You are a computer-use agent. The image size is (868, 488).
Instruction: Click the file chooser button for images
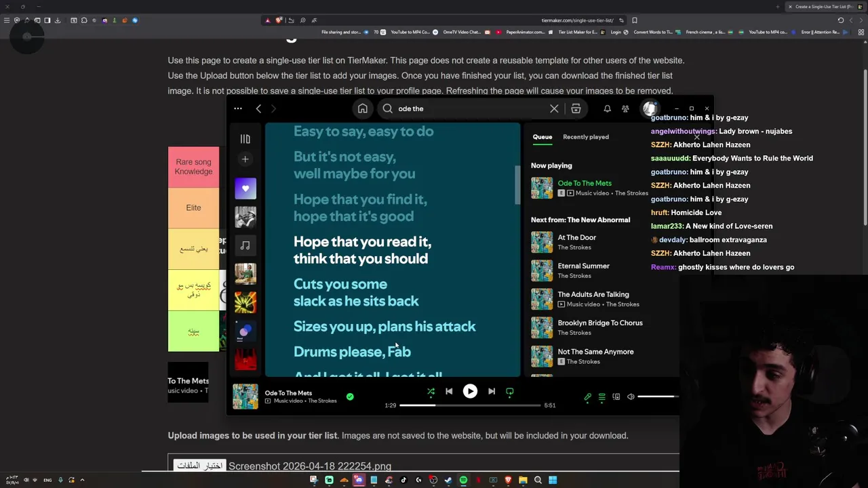coord(199,466)
